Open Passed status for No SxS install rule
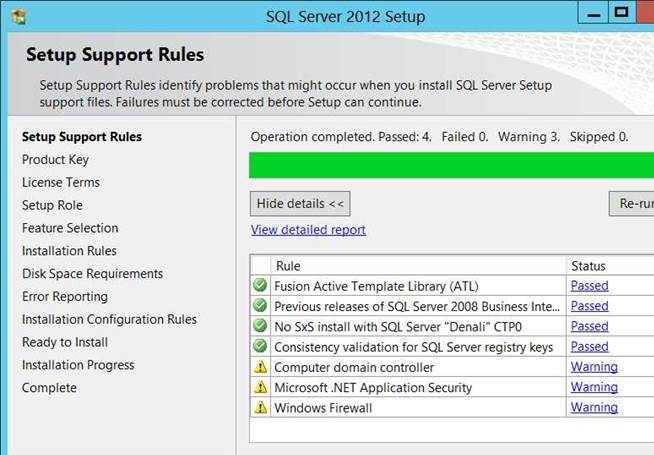 click(589, 326)
